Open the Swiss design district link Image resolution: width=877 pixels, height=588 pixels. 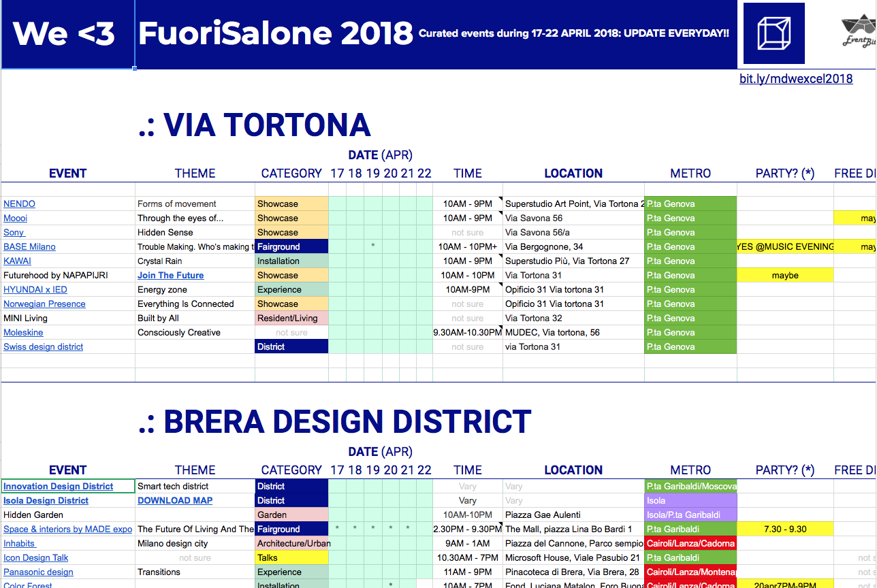coord(43,346)
